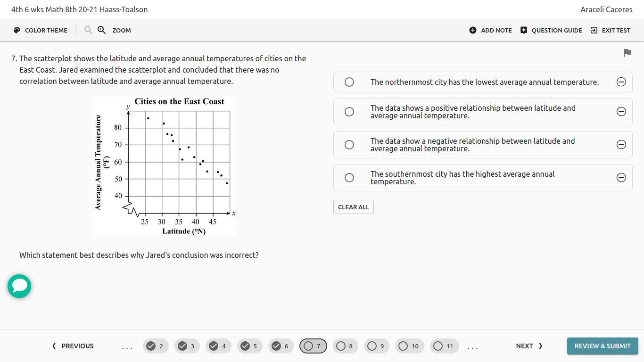Go to the next question
This screenshot has width=644, height=362.
pos(529,346)
